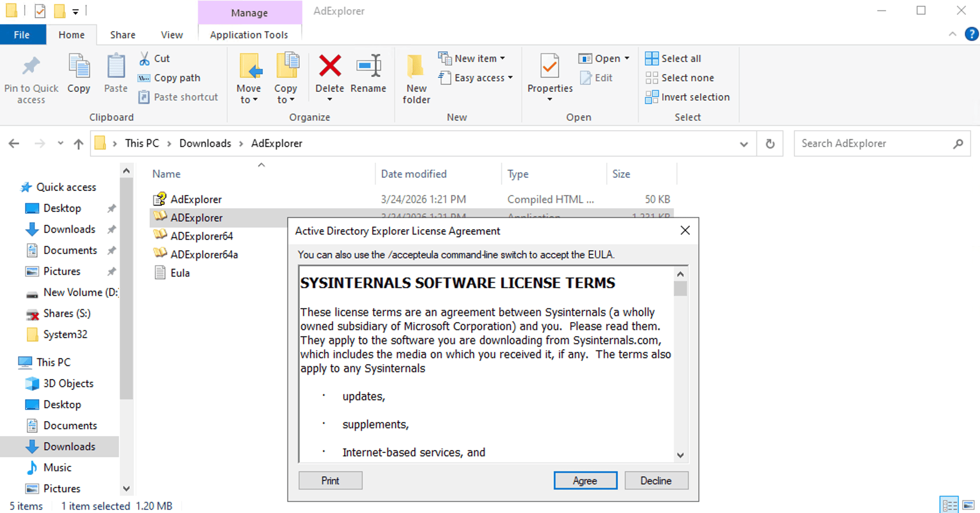Print the license agreement
980x513 pixels.
coord(330,480)
